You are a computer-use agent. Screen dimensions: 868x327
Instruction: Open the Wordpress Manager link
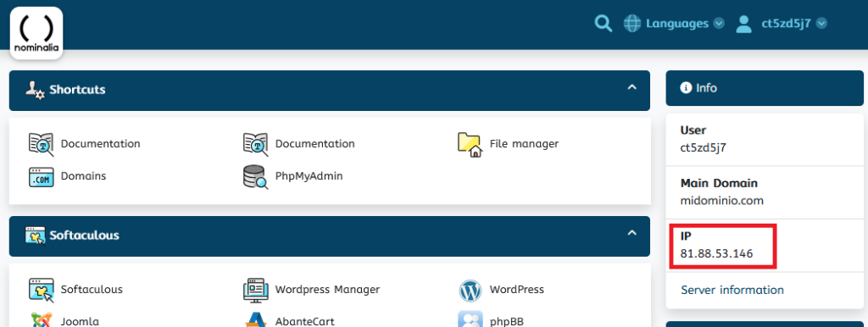pyautogui.click(x=327, y=290)
